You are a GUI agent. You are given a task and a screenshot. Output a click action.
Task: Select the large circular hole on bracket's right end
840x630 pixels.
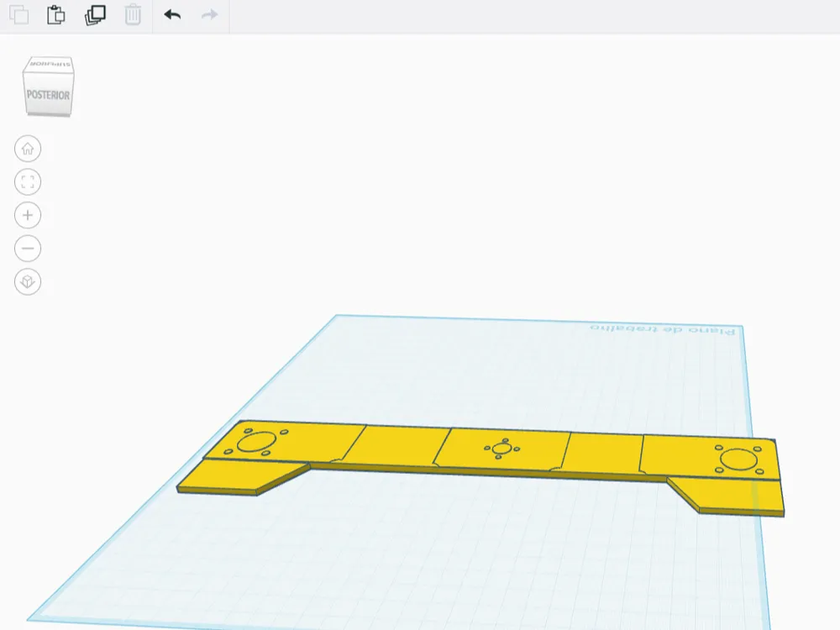click(738, 459)
